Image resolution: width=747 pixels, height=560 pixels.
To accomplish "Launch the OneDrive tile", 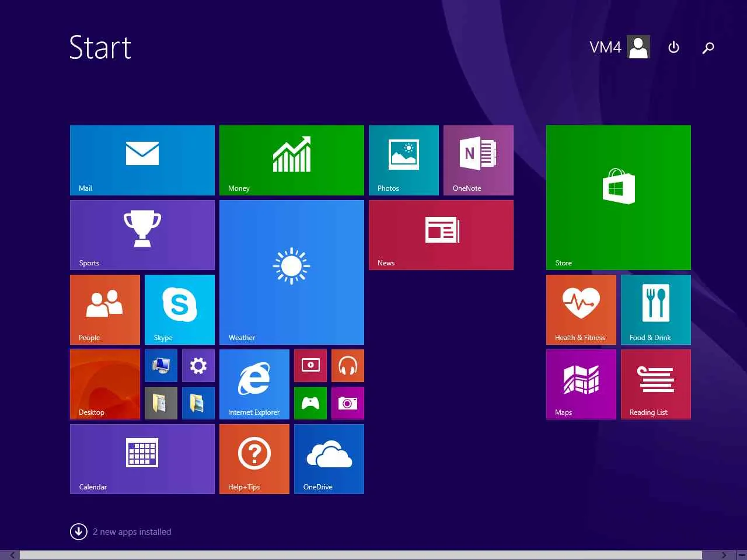I will (x=329, y=459).
